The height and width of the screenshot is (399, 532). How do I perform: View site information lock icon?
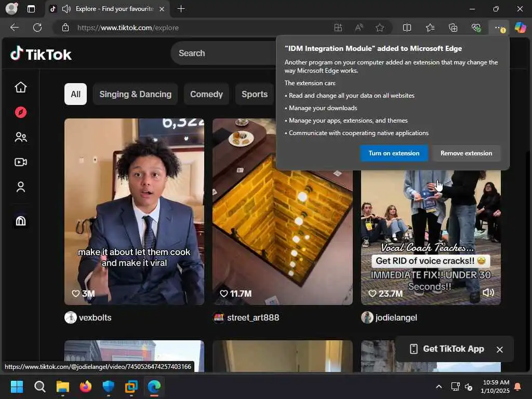(65, 28)
